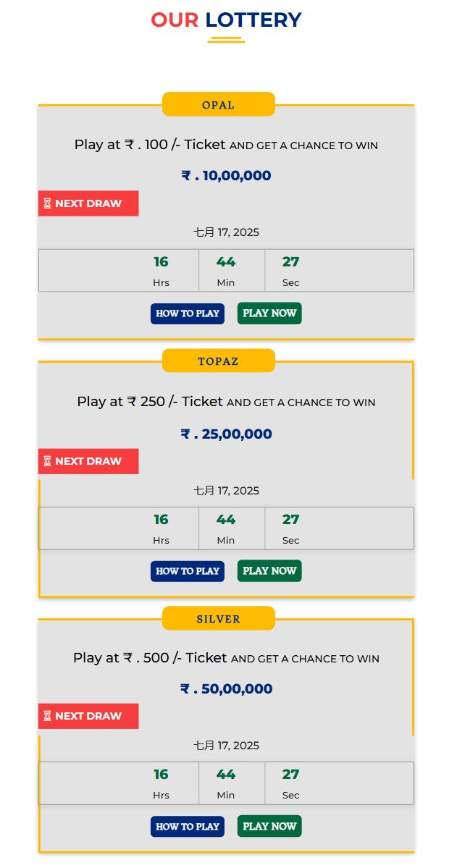Screen dimensions: 457x868
Task: Click the Our Lottery page heading
Action: (226, 20)
